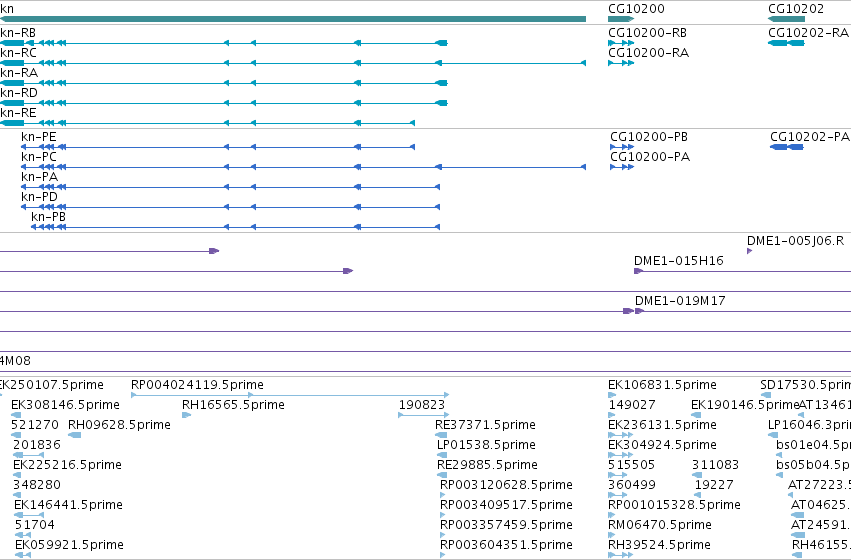
Task: Select the DME1-015H16 BAC label
Action: [x=679, y=262]
